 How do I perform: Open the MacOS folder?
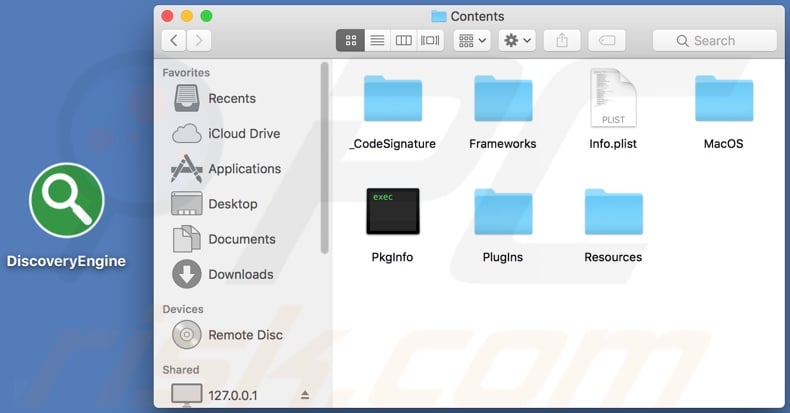(723, 101)
